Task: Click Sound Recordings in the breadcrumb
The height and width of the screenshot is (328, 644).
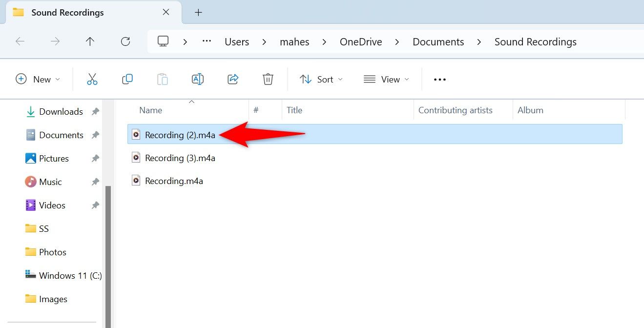Action: click(536, 42)
